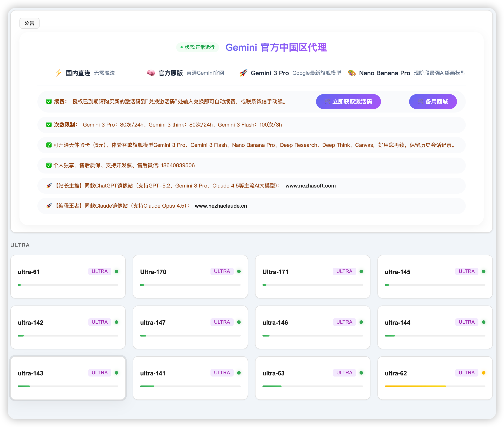Click the green checkmark beside 次数限制

[x=49, y=125]
